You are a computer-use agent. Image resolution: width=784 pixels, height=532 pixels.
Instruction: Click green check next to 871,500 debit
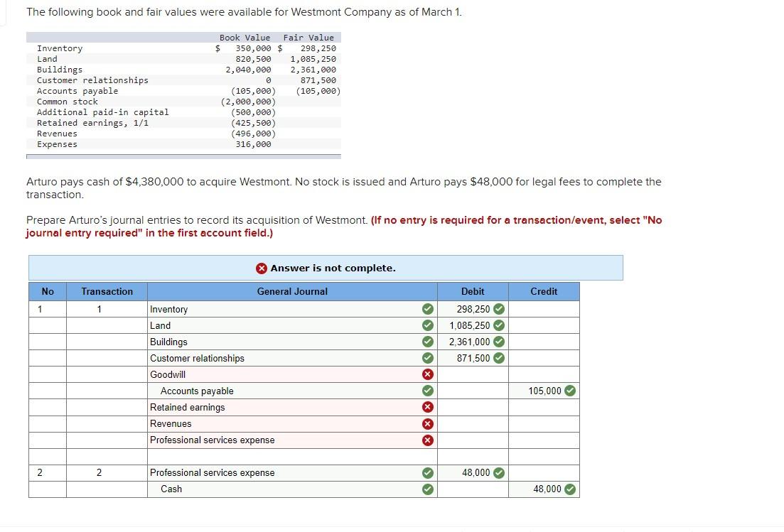tap(499, 358)
